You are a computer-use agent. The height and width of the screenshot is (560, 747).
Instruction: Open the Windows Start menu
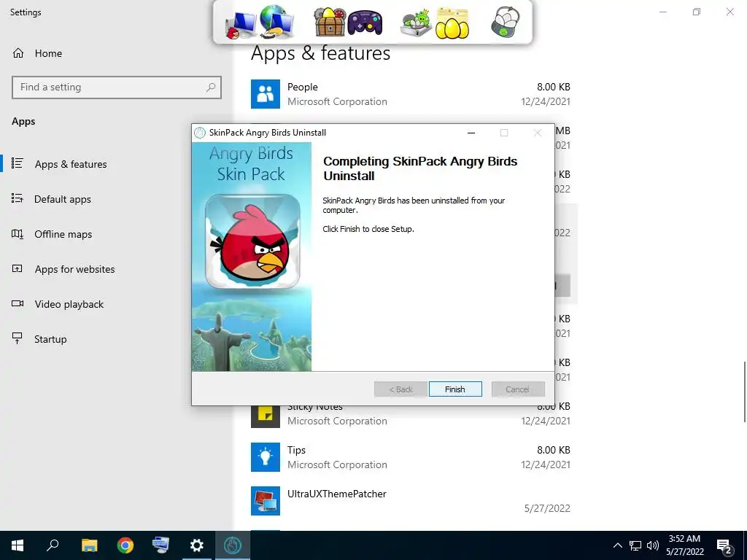point(18,545)
